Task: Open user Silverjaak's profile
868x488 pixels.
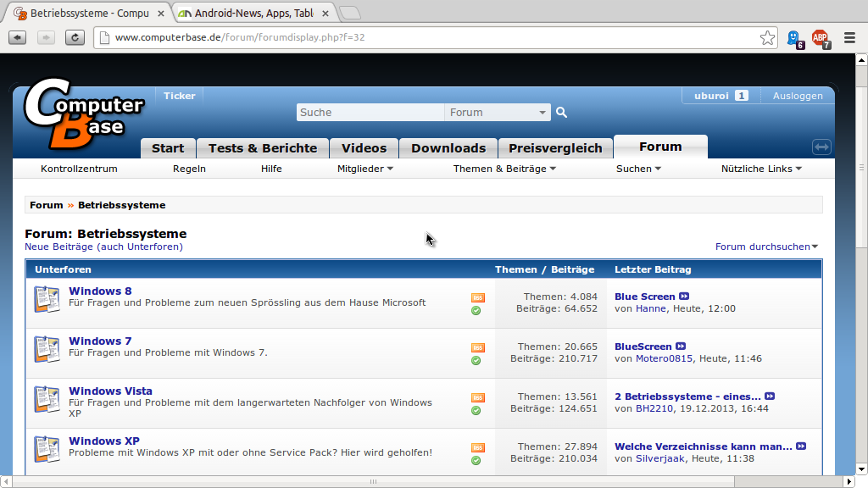Action: [659, 458]
